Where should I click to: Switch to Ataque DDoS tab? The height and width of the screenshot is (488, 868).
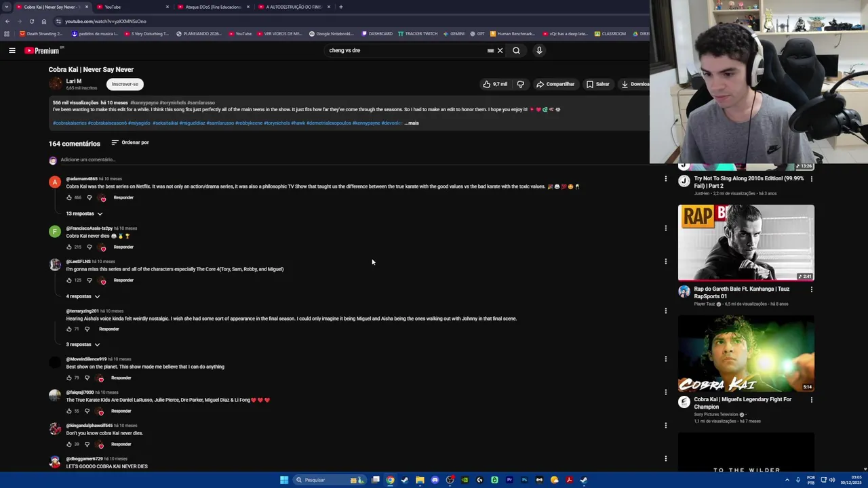coord(212,7)
